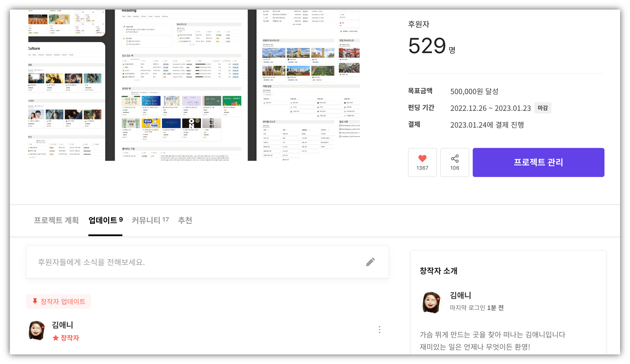This screenshot has height=364, width=630.
Task: Open the three-dot menu on 김애니's post
Action: [x=379, y=330]
